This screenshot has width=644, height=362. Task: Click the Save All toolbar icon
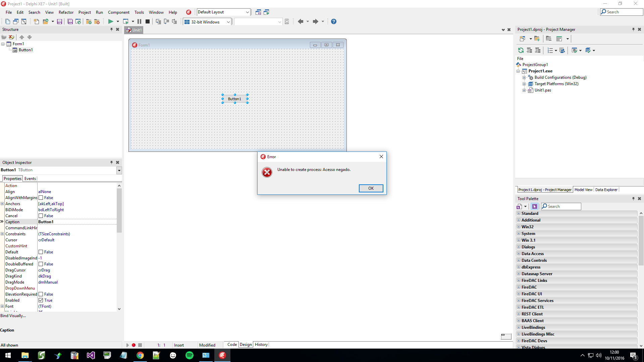point(70,21)
